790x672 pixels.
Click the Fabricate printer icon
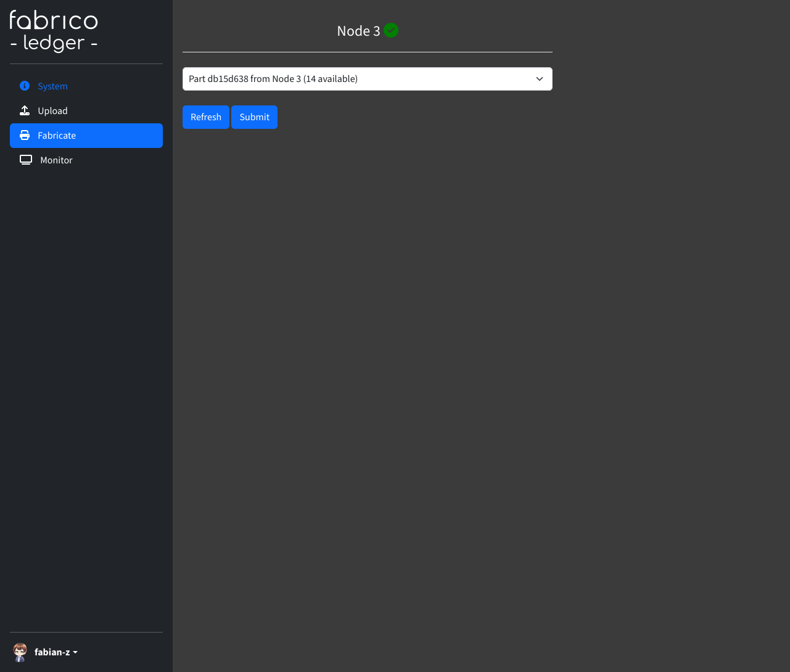(x=25, y=135)
